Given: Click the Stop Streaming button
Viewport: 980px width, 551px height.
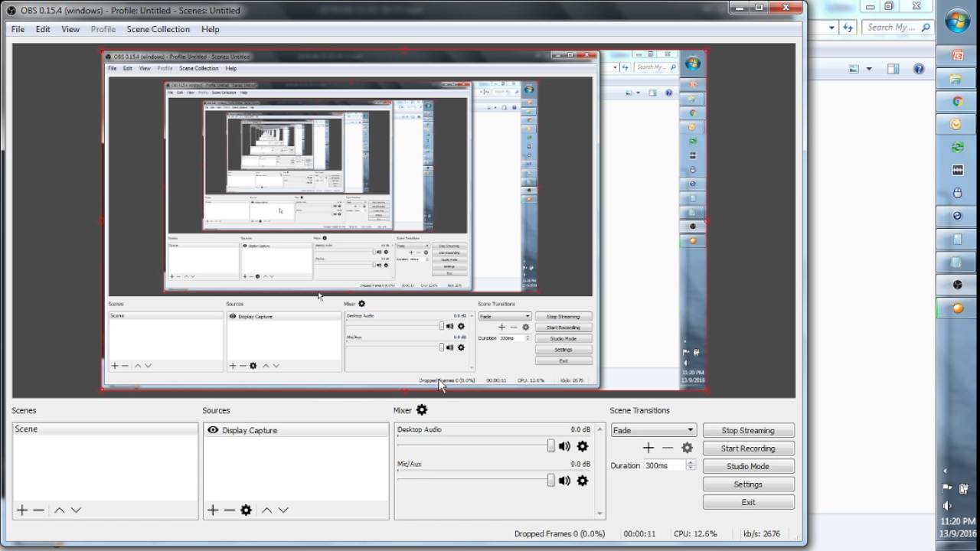Looking at the screenshot, I should click(748, 430).
